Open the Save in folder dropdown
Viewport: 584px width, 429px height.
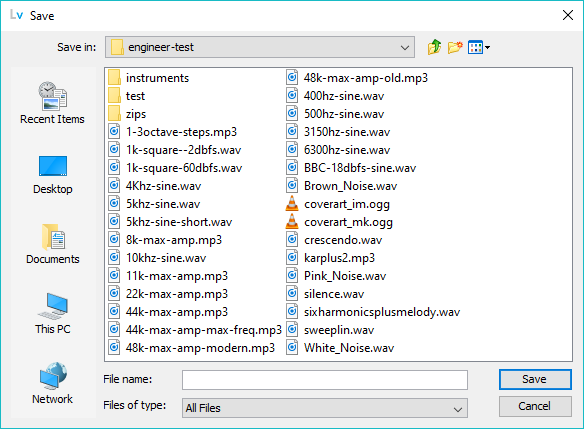(x=260, y=47)
